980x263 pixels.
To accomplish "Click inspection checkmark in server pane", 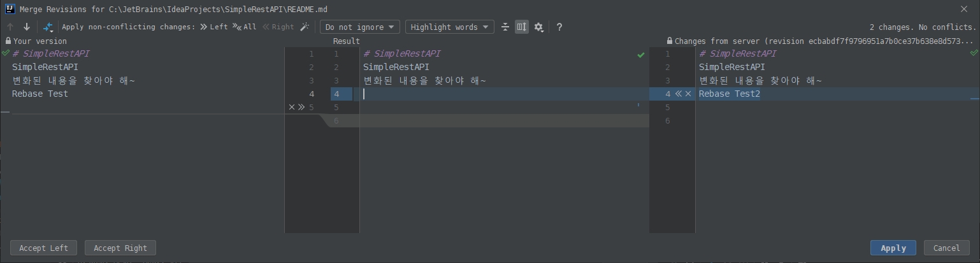I will point(974,53).
